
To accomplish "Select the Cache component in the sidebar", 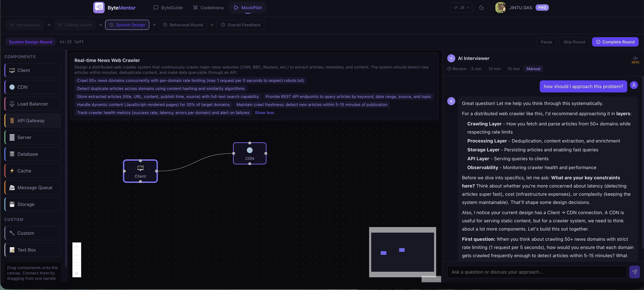I will coord(32,171).
